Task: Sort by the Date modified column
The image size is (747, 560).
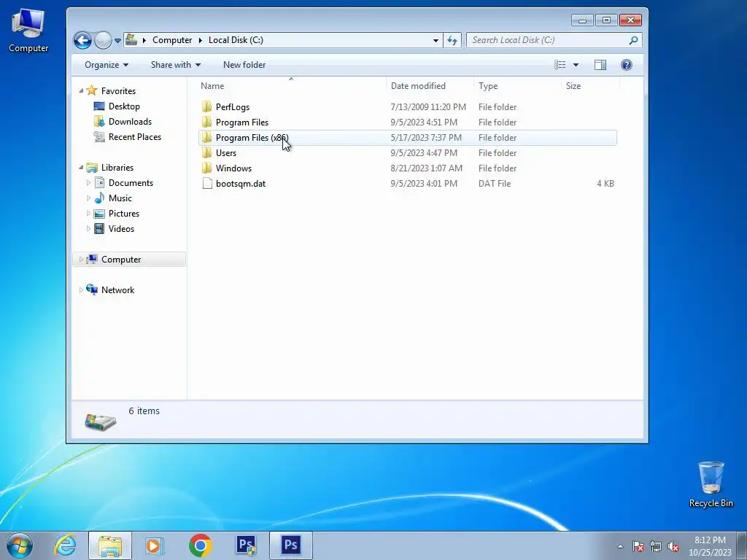Action: (x=418, y=86)
